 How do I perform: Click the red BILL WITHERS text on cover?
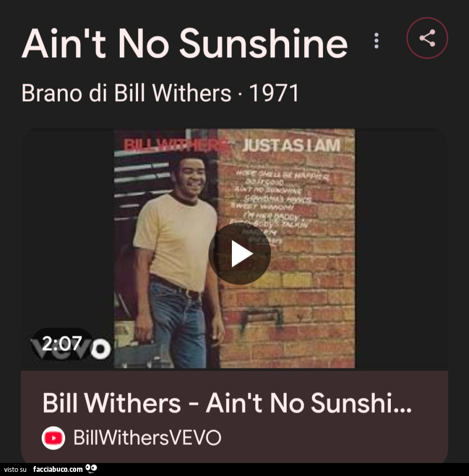tap(175, 145)
